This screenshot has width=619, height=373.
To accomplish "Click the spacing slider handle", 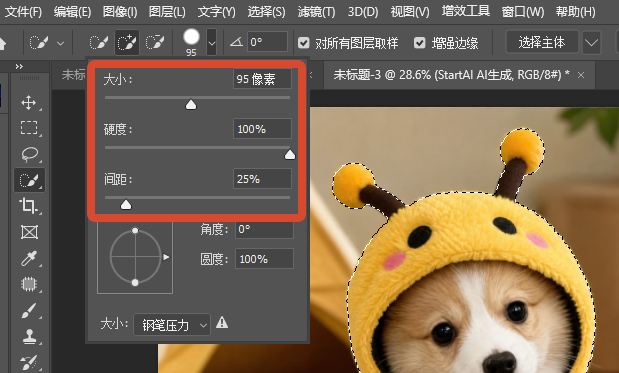I will point(126,204).
